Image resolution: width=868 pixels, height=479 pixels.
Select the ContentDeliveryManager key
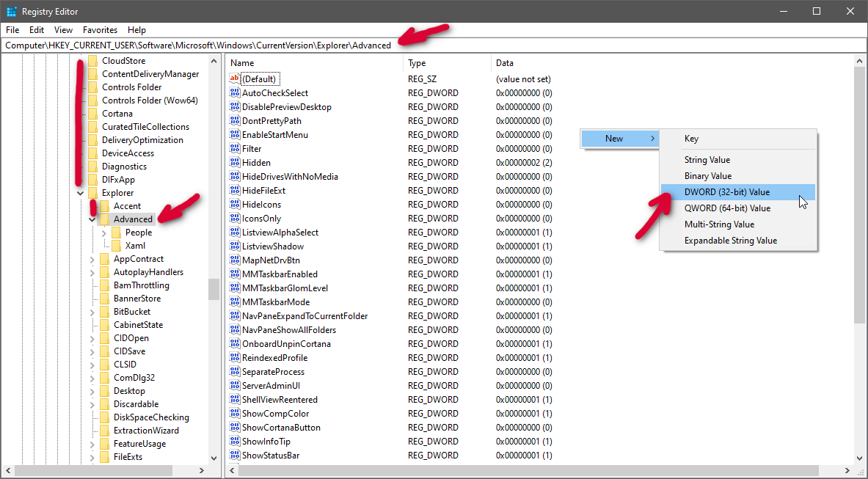click(x=150, y=73)
